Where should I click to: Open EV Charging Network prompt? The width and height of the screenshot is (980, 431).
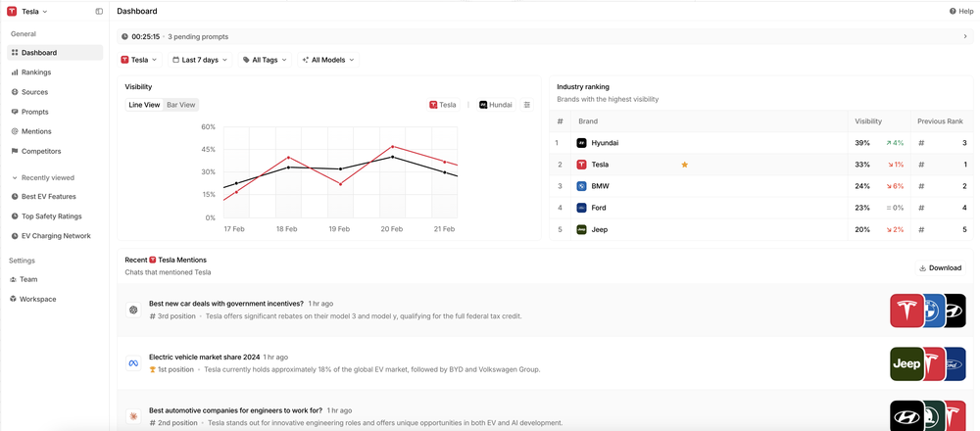click(55, 236)
